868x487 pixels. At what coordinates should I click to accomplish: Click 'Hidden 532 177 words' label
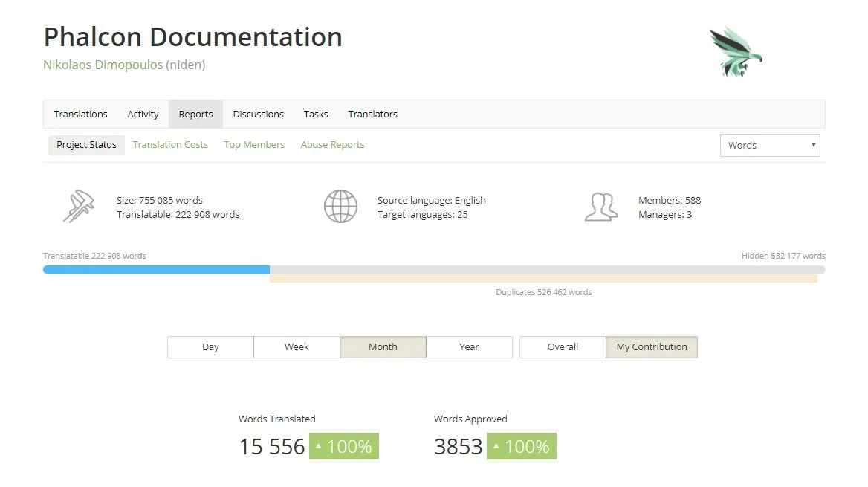point(783,256)
